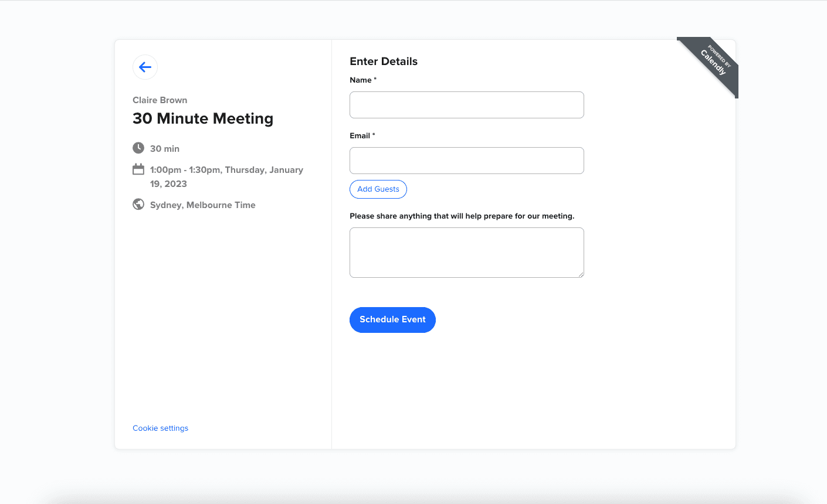The image size is (827, 504).
Task: Click the Add Guests button
Action: click(378, 189)
